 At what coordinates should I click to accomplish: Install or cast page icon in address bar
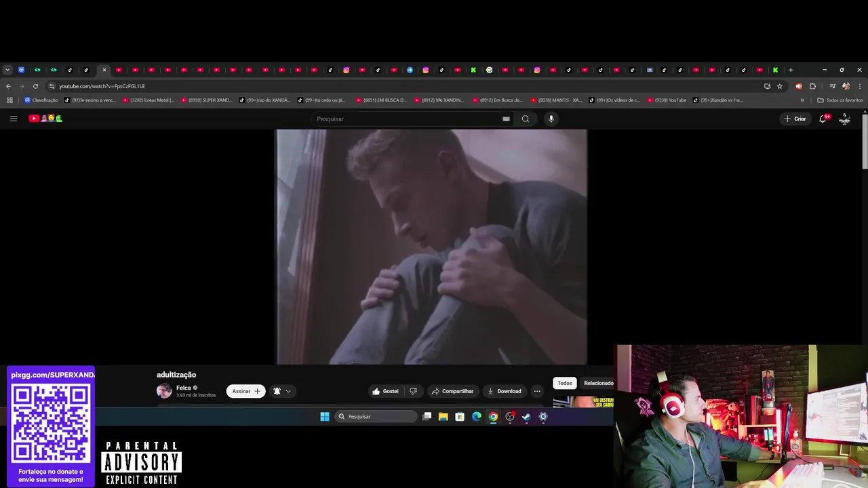pos(767,86)
